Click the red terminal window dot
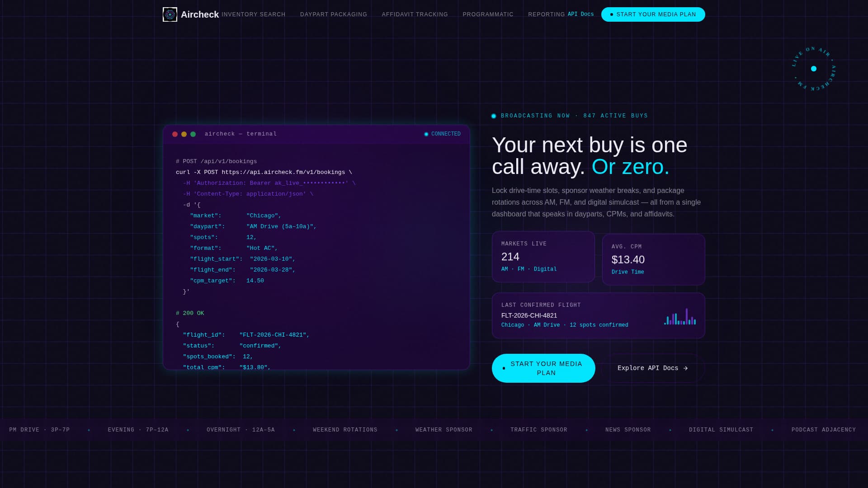The width and height of the screenshot is (868, 488). [x=175, y=134]
